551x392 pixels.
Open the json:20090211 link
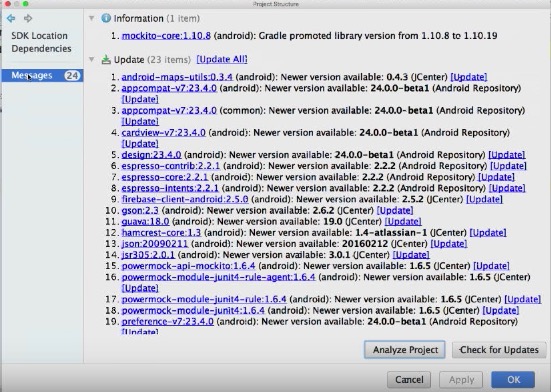pyautogui.click(x=155, y=244)
